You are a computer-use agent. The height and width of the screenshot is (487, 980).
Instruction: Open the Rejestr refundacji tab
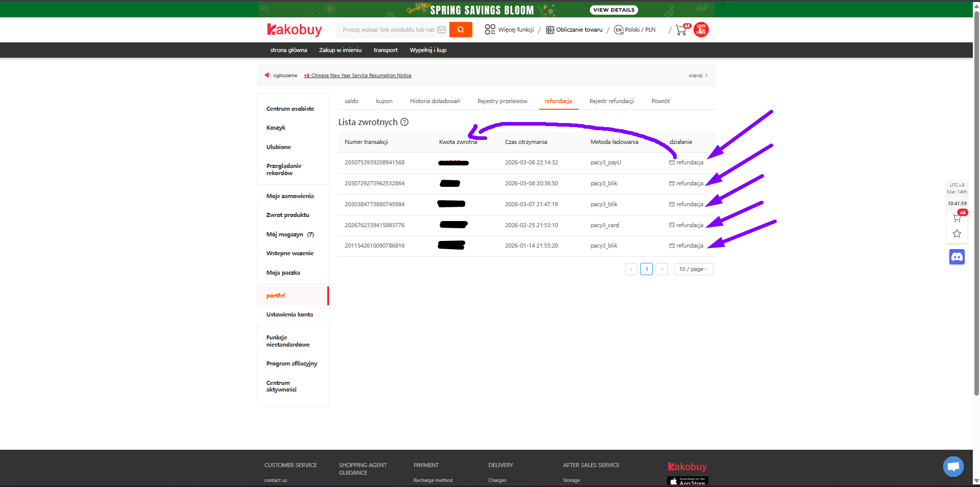611,101
